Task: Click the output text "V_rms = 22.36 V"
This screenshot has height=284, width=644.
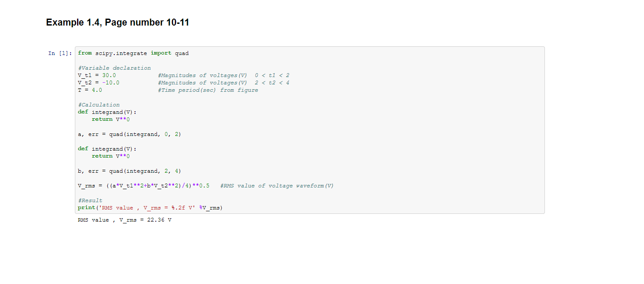Action: click(x=145, y=220)
